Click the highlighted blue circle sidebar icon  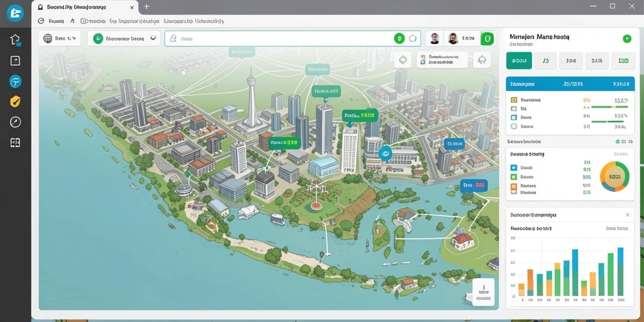click(15, 82)
